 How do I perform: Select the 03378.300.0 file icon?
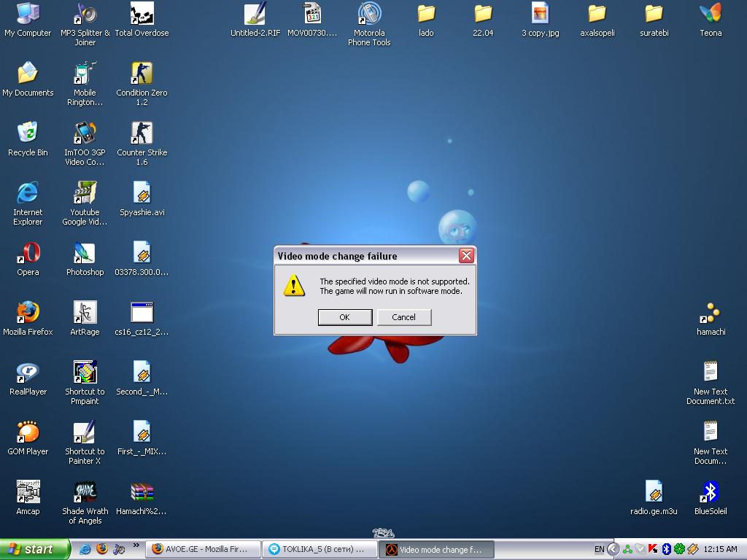coord(142,259)
